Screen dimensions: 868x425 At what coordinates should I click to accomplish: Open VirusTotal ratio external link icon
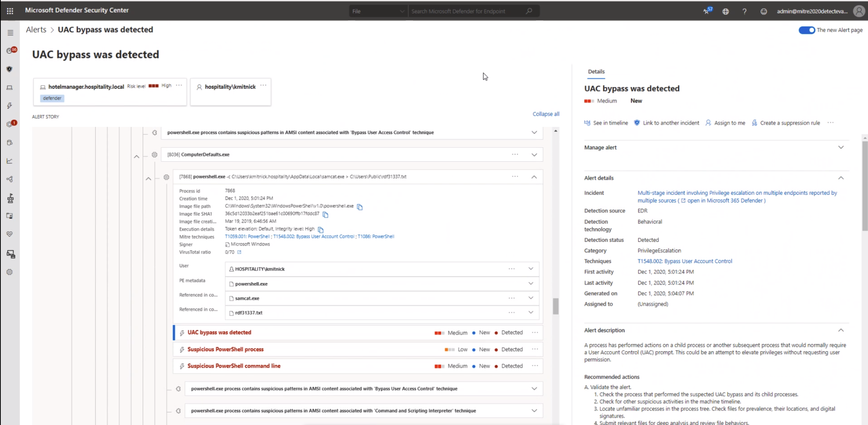click(239, 252)
